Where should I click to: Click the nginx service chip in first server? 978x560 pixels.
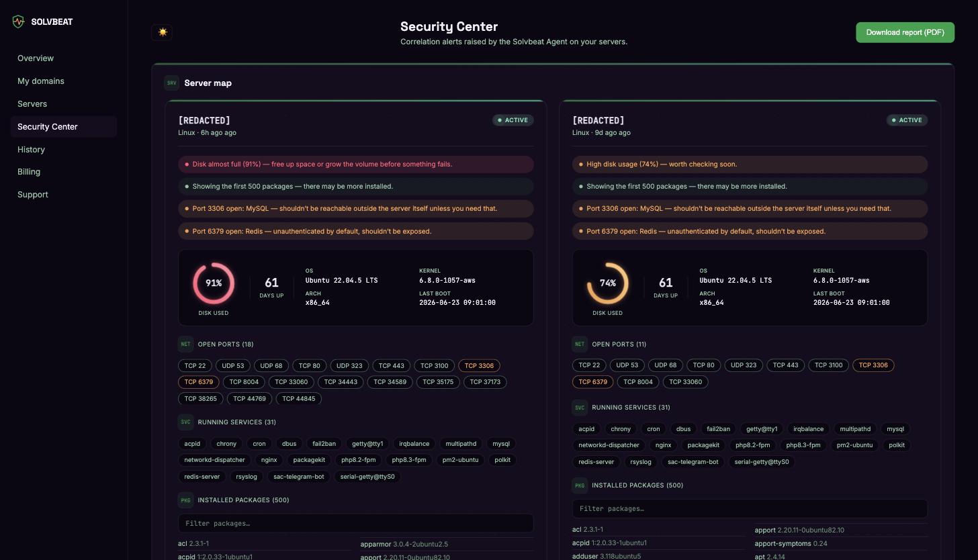click(269, 460)
